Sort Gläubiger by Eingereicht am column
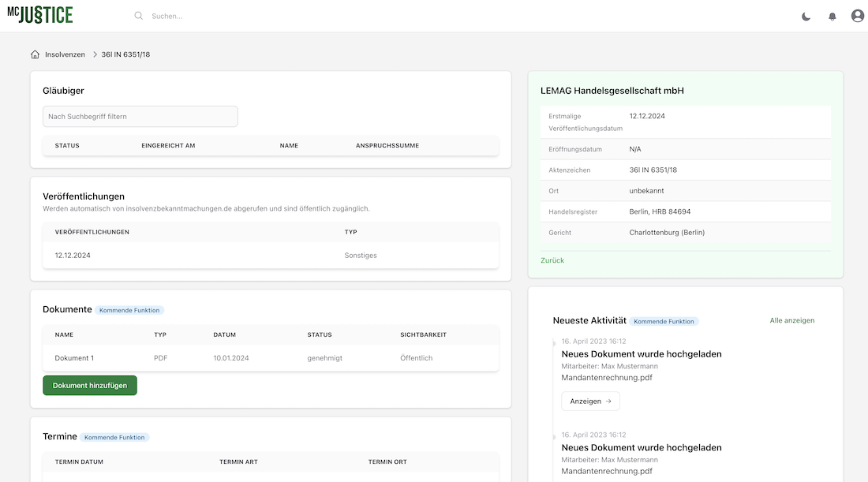This screenshot has width=868, height=482. point(168,146)
